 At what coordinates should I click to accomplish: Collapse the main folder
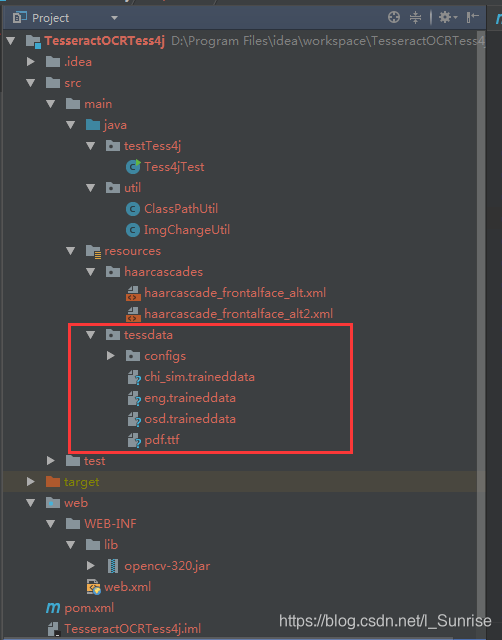[51, 104]
